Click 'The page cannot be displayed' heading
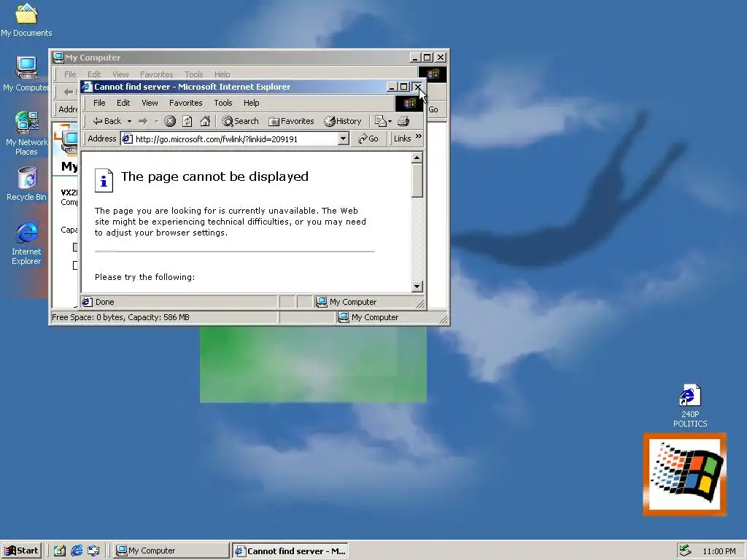This screenshot has width=747, height=560. point(214,176)
